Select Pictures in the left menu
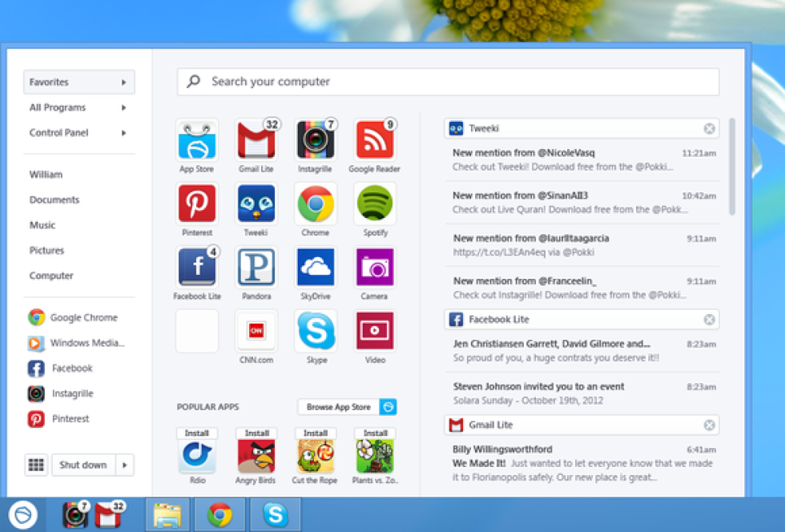 tap(46, 250)
